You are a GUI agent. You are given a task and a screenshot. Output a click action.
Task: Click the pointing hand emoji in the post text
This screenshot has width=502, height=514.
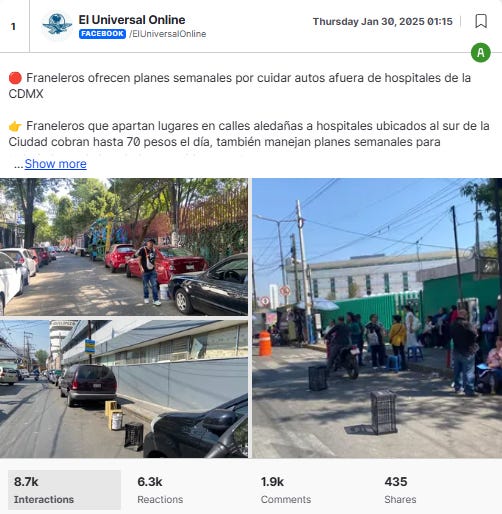click(x=15, y=126)
